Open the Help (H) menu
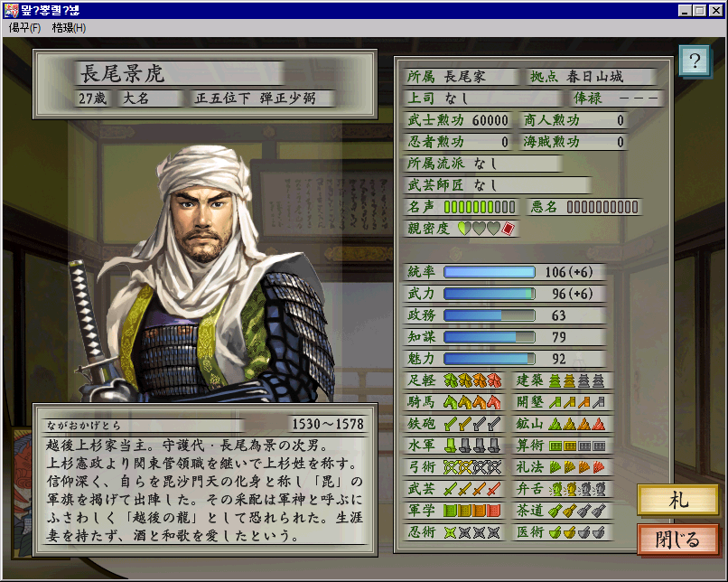728x582 pixels. point(69,28)
